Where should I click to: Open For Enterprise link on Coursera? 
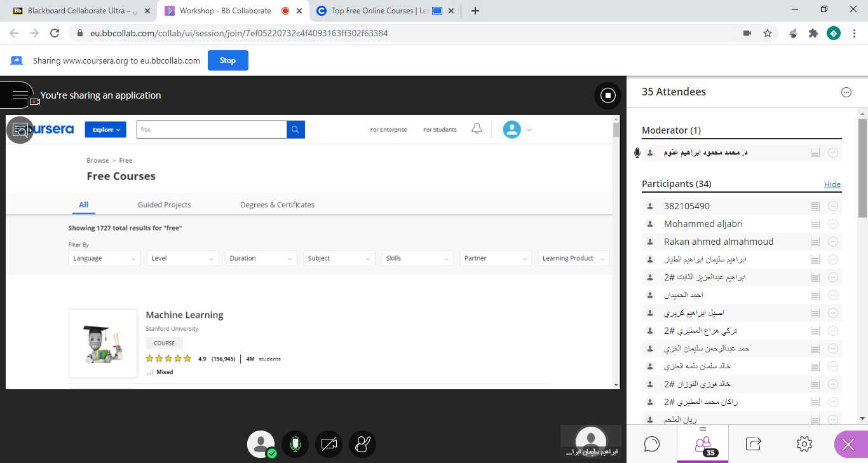(388, 130)
